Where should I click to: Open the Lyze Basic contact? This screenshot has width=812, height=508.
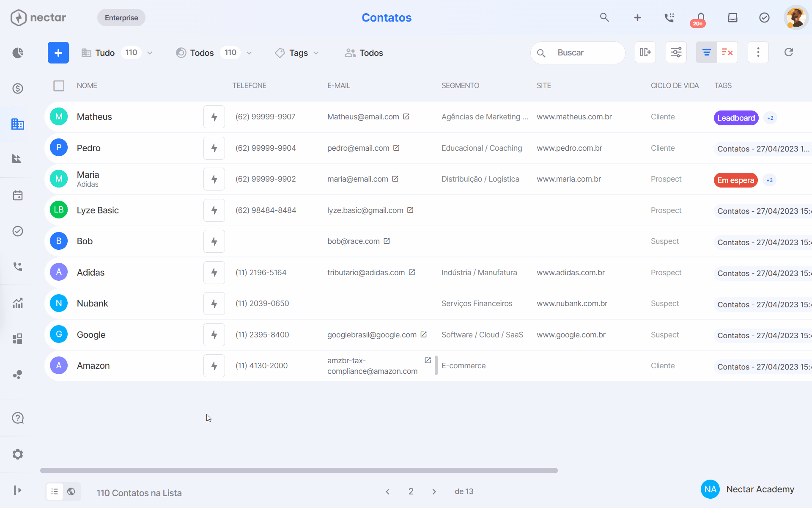(98, 210)
